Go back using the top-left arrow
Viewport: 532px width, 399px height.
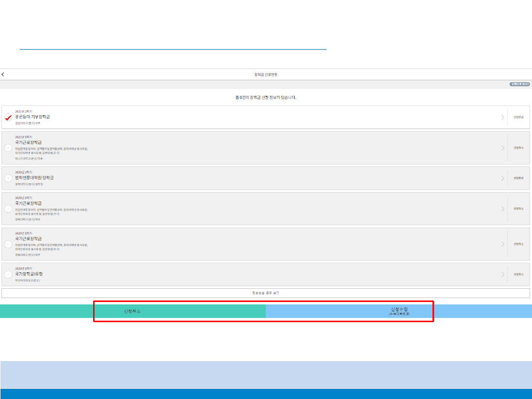(x=3, y=74)
